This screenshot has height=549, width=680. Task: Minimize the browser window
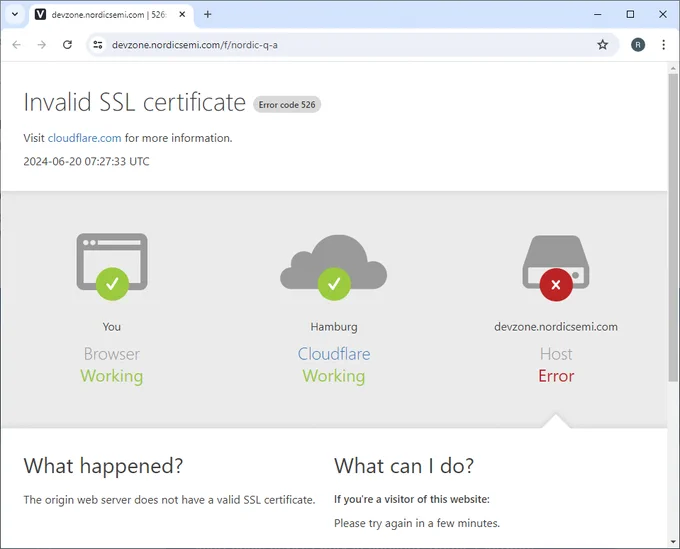[598, 14]
